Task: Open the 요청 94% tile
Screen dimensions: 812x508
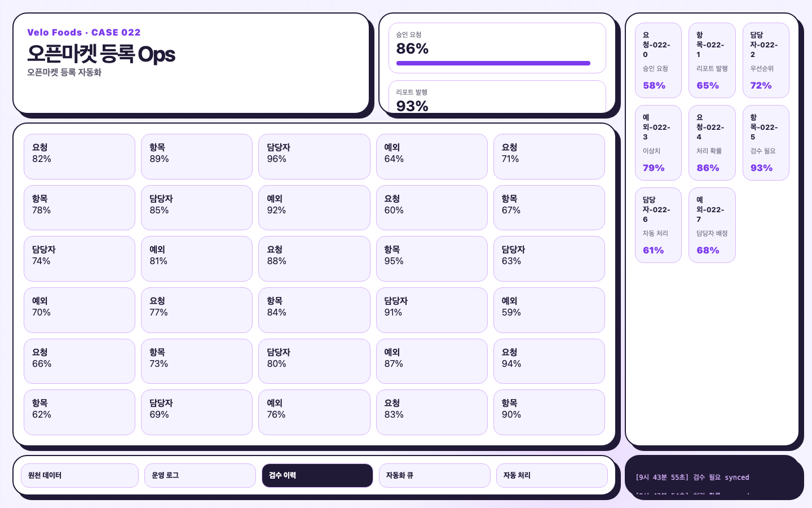Action: (x=549, y=361)
